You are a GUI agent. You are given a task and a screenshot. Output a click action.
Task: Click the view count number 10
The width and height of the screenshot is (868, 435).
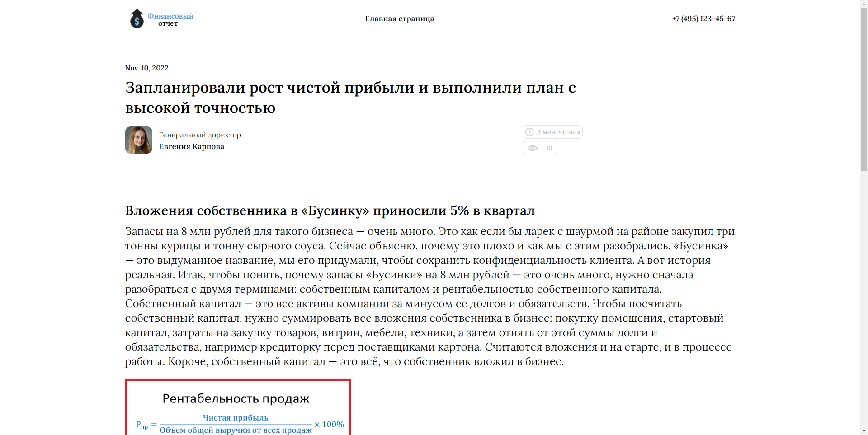[549, 148]
